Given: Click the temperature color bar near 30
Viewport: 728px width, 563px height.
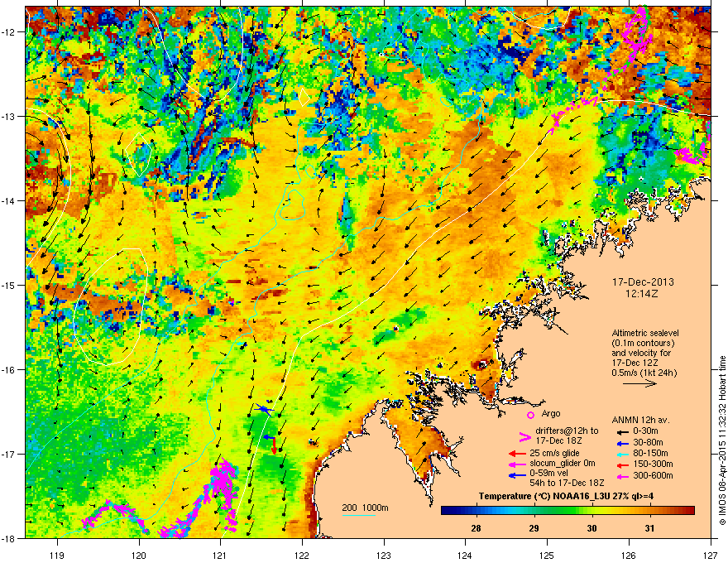Looking at the screenshot, I should (591, 511).
